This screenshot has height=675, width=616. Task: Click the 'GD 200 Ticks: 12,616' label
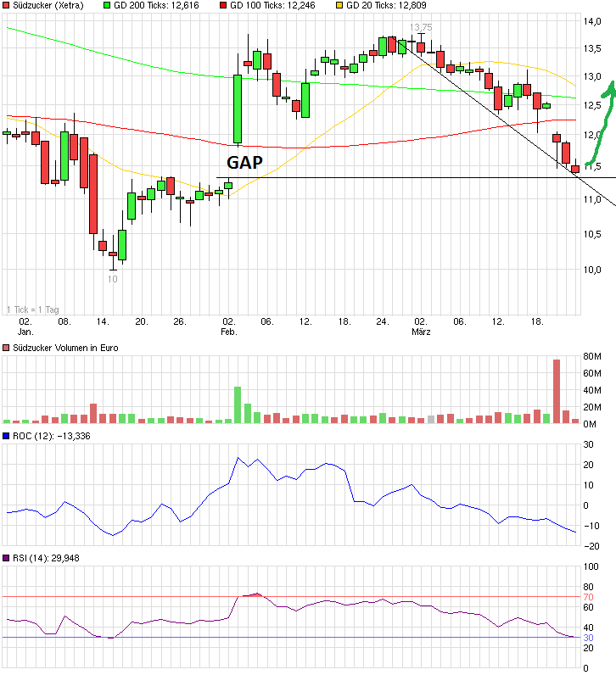156,5
